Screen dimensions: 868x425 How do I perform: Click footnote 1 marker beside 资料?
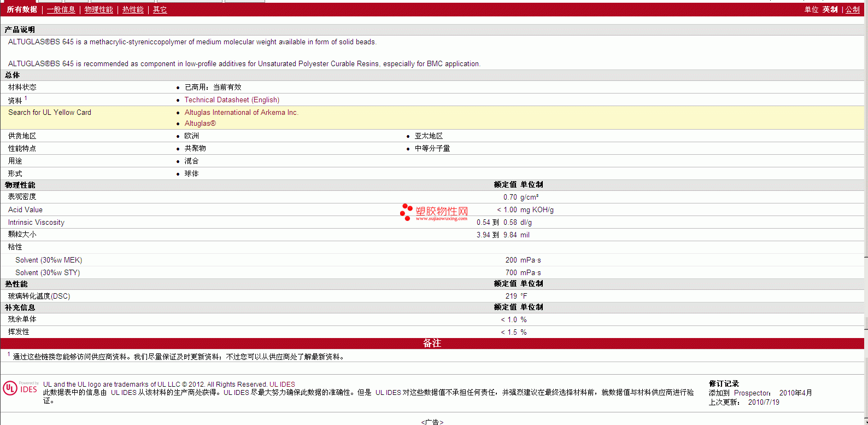(26, 98)
